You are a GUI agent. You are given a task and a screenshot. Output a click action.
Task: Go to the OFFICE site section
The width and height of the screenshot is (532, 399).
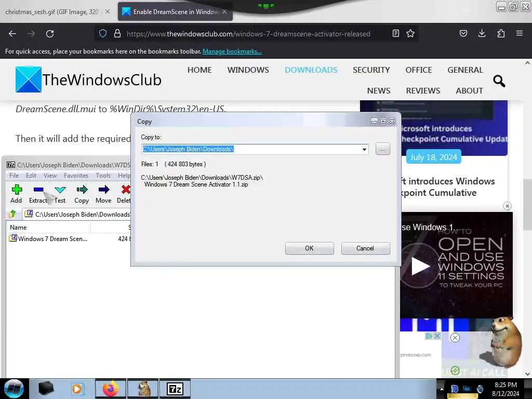(x=419, y=70)
